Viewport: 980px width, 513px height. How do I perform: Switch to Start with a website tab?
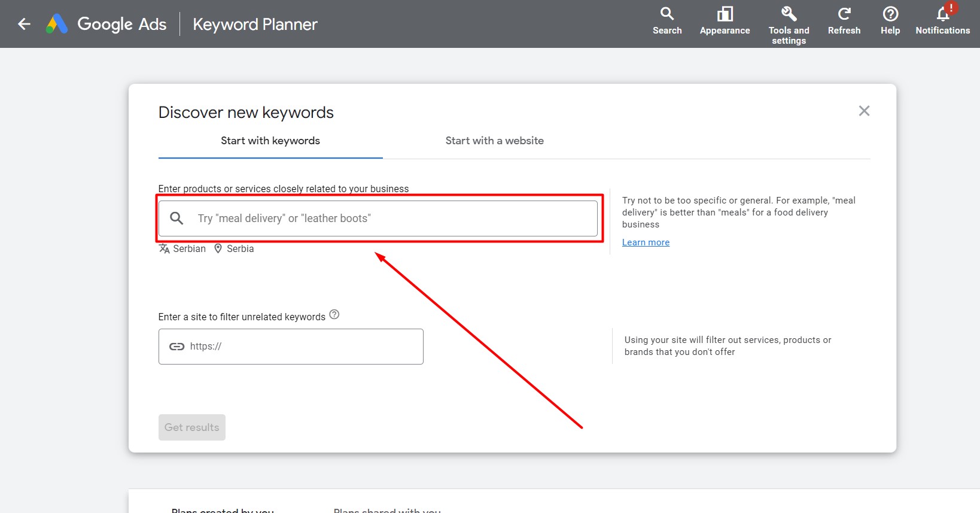495,141
